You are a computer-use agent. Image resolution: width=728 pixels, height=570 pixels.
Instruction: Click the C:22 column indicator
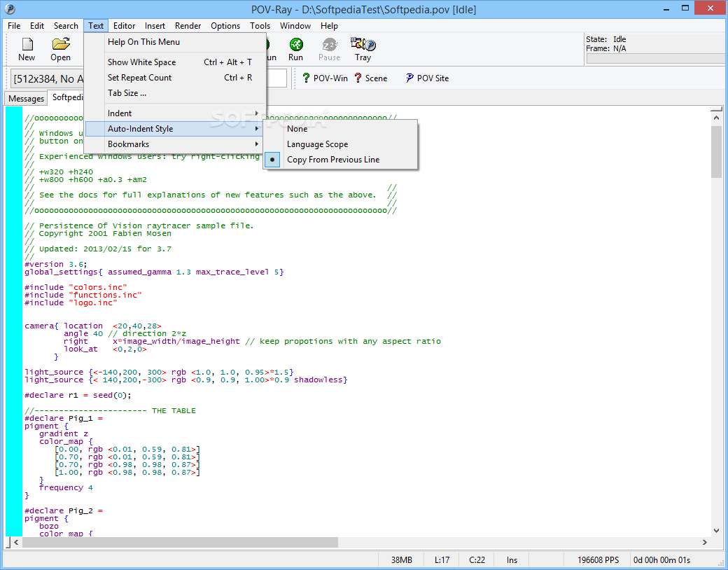[x=477, y=559]
